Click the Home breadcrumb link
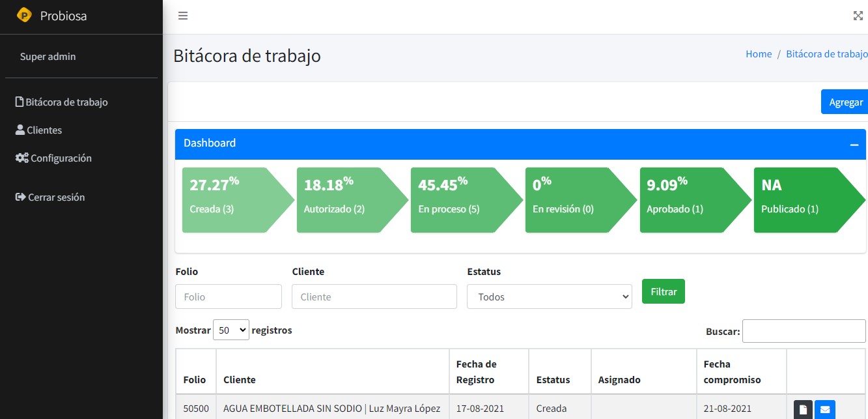Screen dimensions: 868x419 point(759,54)
